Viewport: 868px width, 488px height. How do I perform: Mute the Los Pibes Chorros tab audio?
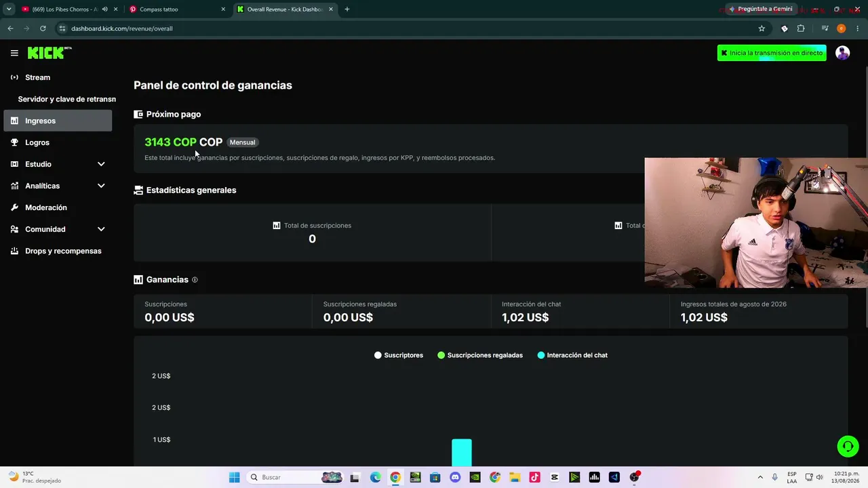pyautogui.click(x=104, y=9)
